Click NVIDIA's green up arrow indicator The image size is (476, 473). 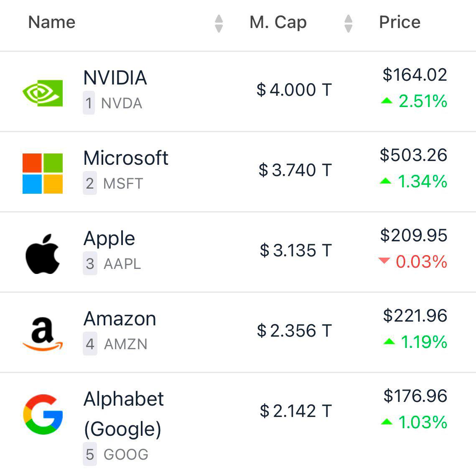coord(387,101)
